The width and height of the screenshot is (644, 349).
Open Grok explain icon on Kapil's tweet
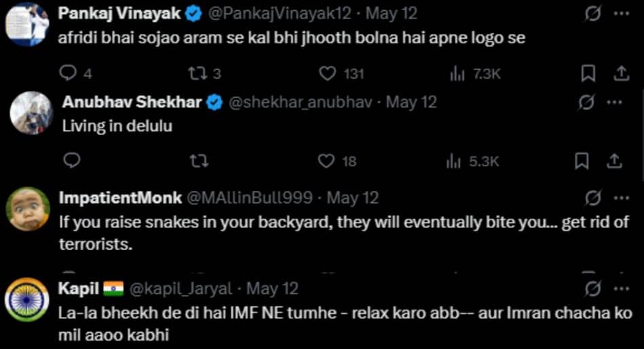coord(592,289)
